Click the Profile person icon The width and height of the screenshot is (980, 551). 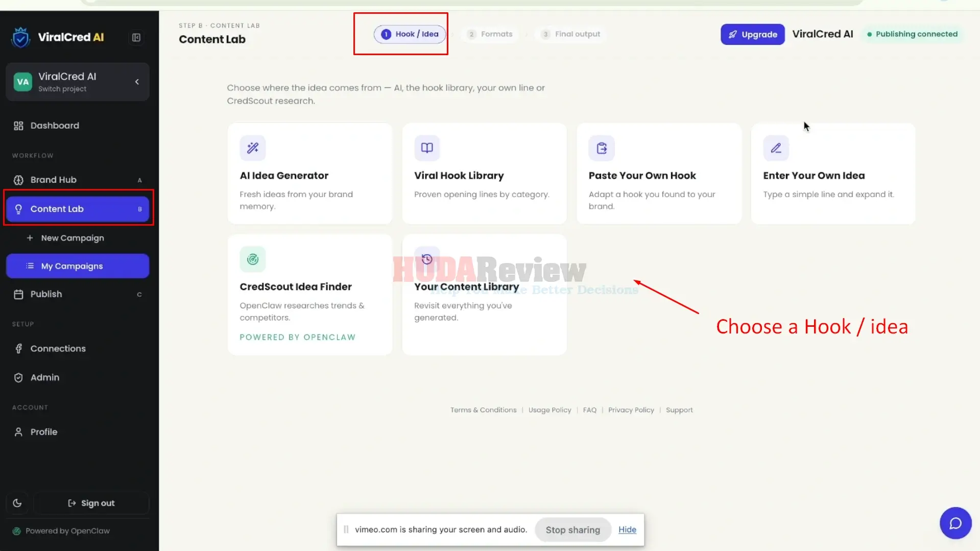(x=18, y=432)
